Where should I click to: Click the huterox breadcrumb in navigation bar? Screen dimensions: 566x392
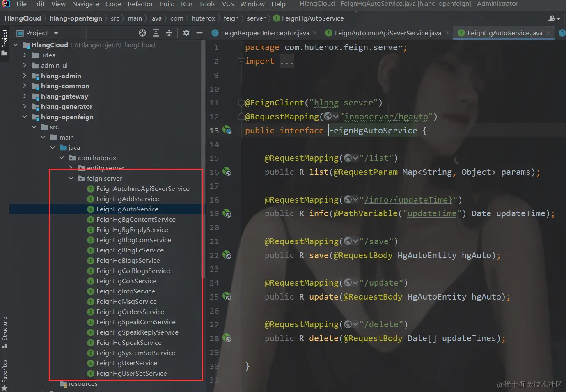coord(203,18)
